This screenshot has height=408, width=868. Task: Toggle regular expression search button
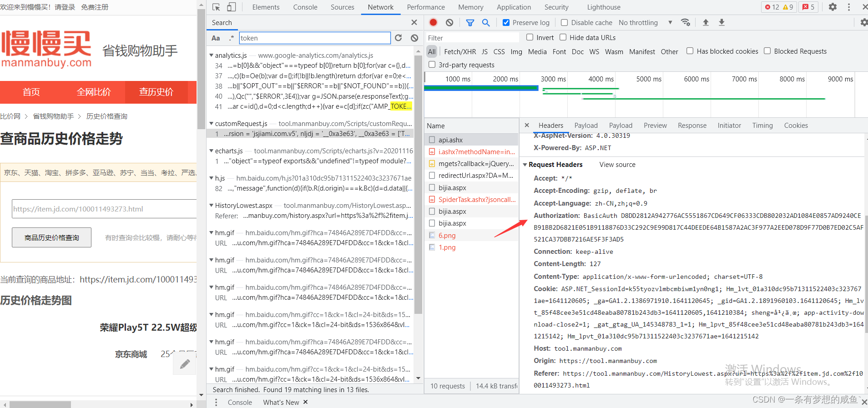point(232,38)
